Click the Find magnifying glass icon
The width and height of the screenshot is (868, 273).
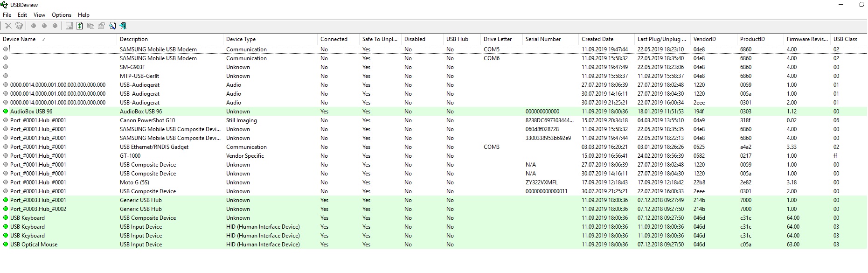[112, 26]
